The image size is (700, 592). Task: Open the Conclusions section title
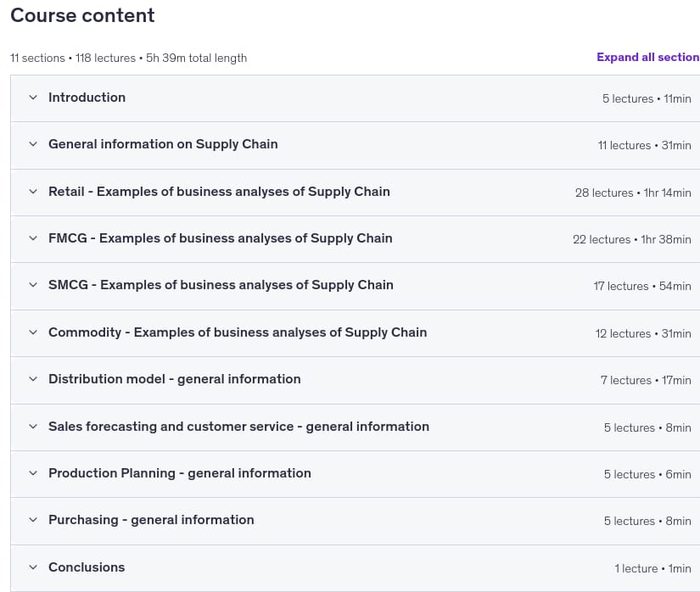[87, 567]
